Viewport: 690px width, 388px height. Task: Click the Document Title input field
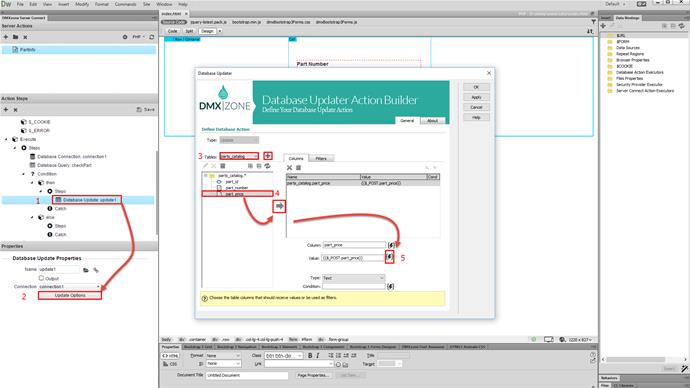click(x=247, y=375)
